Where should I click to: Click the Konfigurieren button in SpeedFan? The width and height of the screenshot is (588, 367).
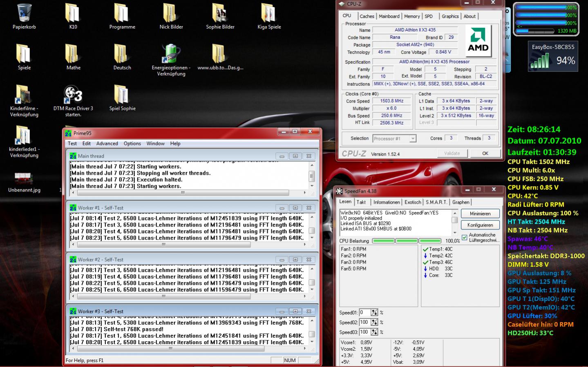pyautogui.click(x=480, y=225)
